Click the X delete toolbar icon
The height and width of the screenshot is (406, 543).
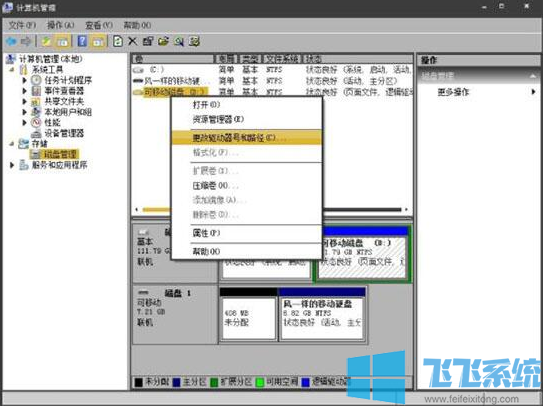(x=132, y=41)
